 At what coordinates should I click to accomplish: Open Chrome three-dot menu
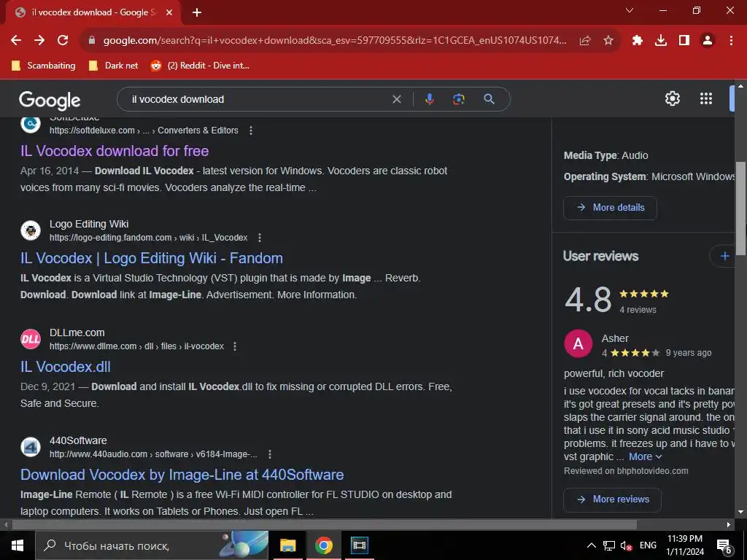coord(731,41)
